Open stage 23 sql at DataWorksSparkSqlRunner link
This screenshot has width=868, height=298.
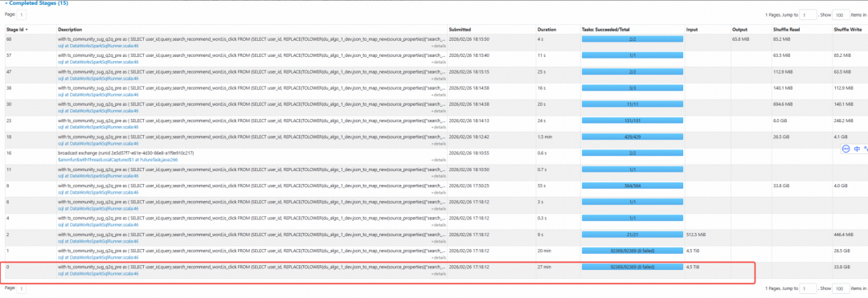tap(98, 127)
